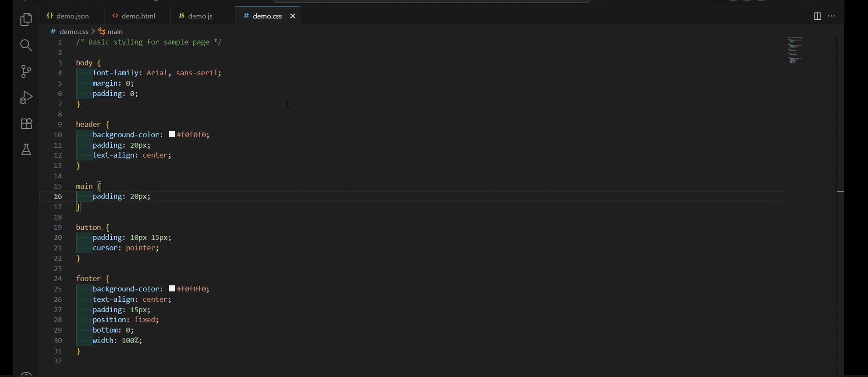Split the editor to the right
868x377 pixels.
pos(817,16)
